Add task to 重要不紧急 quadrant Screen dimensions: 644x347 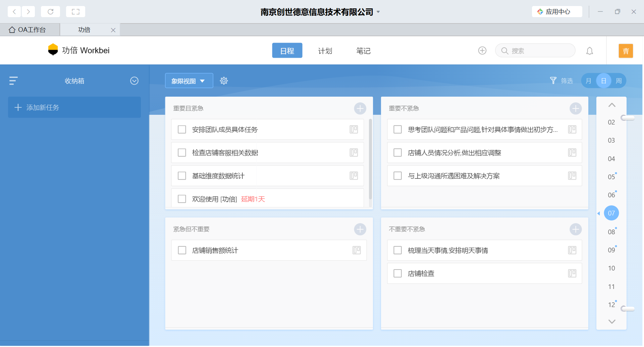pyautogui.click(x=576, y=108)
